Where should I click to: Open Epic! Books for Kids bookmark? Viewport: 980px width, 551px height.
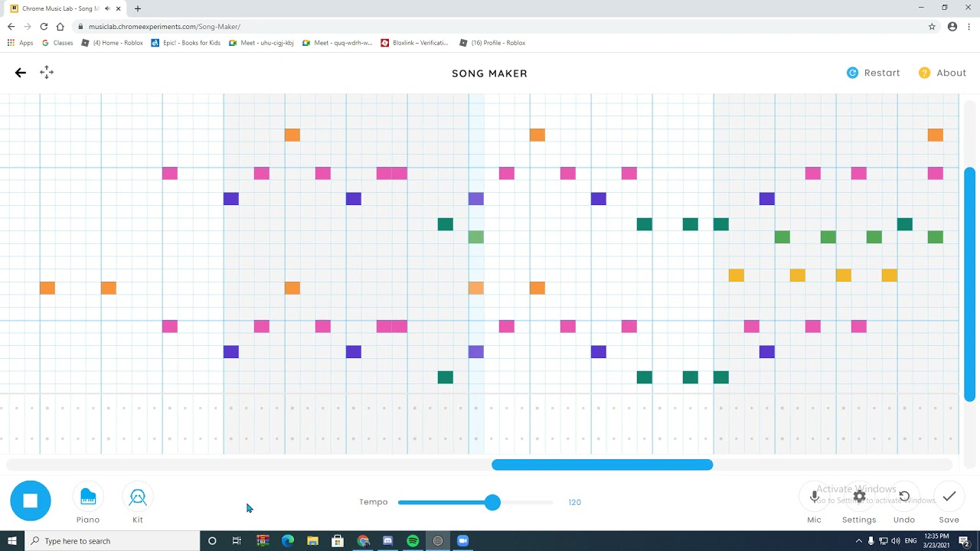186,43
